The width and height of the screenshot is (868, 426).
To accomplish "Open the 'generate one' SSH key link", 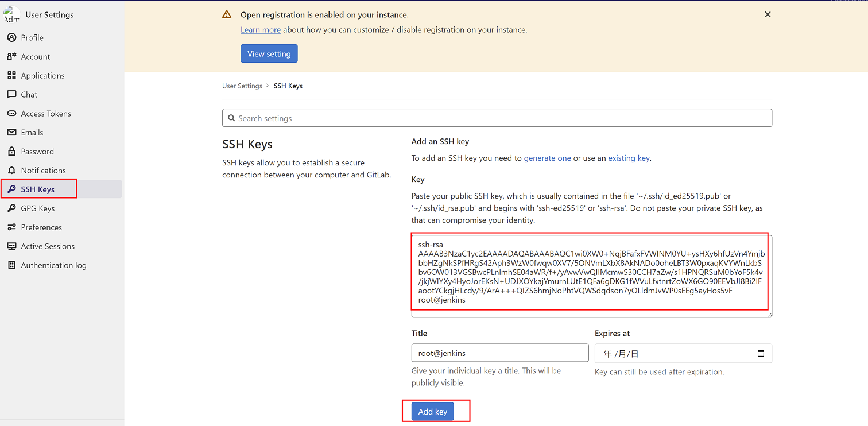I will pos(547,158).
